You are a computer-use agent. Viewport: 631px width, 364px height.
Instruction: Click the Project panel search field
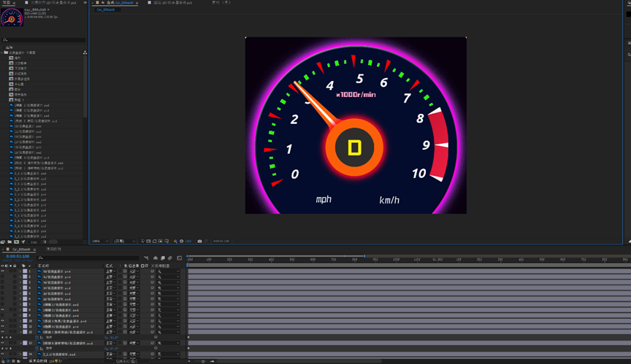(44, 40)
